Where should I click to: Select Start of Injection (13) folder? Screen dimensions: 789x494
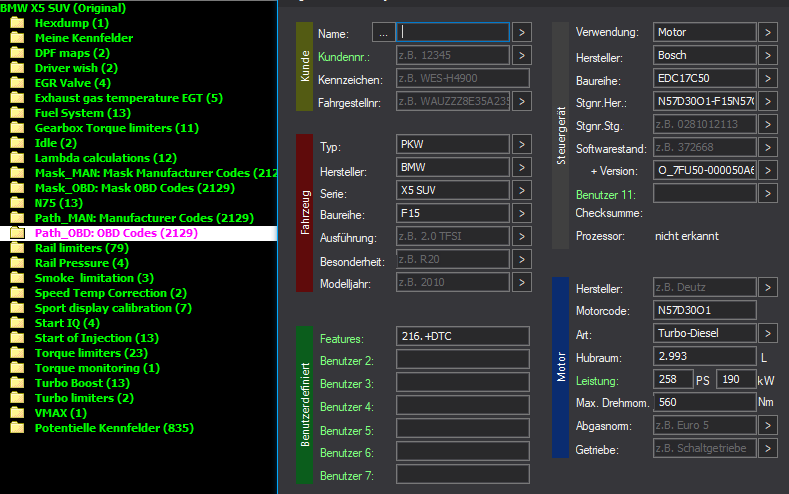click(97, 338)
